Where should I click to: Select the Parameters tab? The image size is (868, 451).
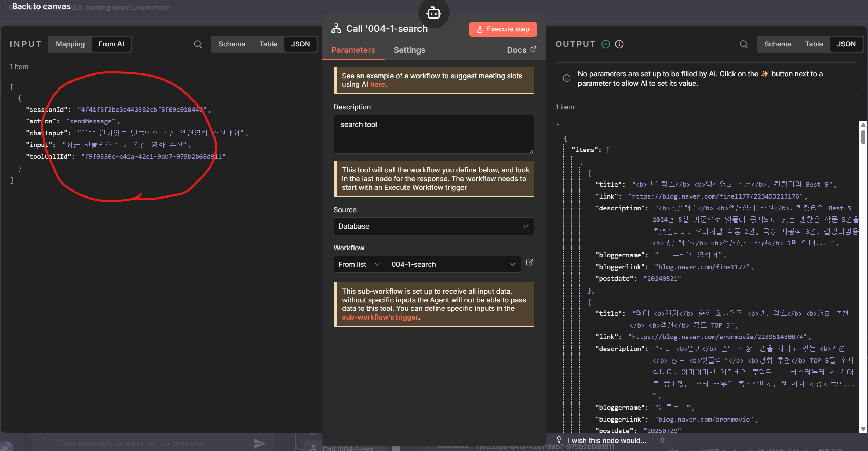(x=353, y=50)
